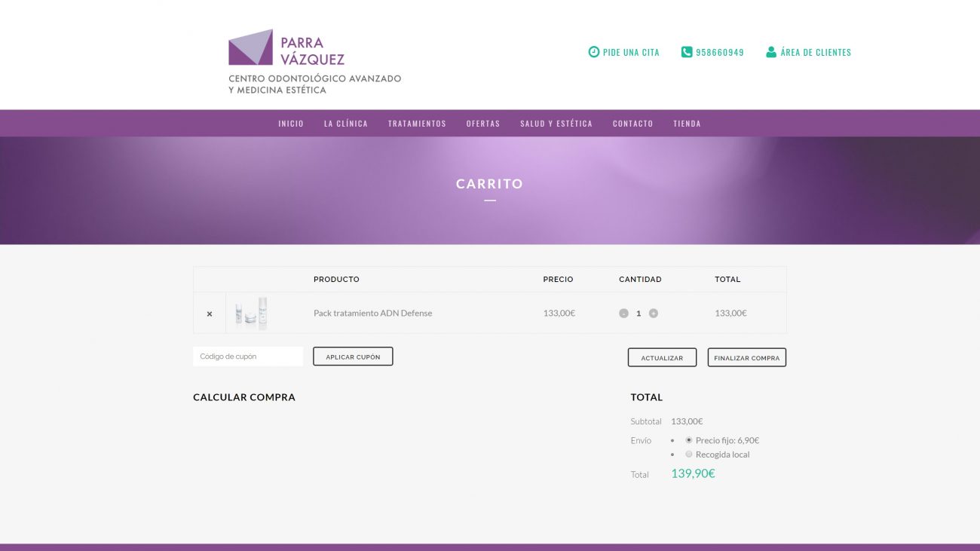Focus the Código de cupón field
Screen dimensions: 980x551
pos(248,357)
